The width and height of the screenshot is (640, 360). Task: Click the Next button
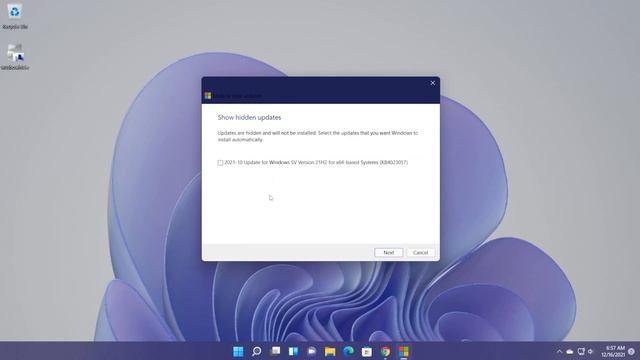(389, 253)
